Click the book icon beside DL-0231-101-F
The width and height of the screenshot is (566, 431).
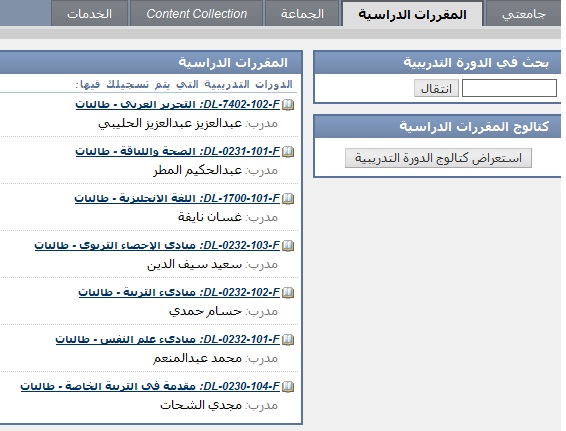click(x=288, y=152)
